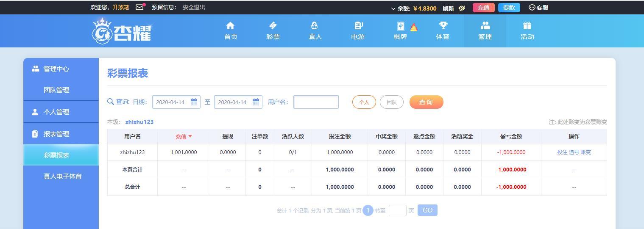The width and height of the screenshot is (644, 229).
Task: Open 管理 management icon
Action: (485, 26)
